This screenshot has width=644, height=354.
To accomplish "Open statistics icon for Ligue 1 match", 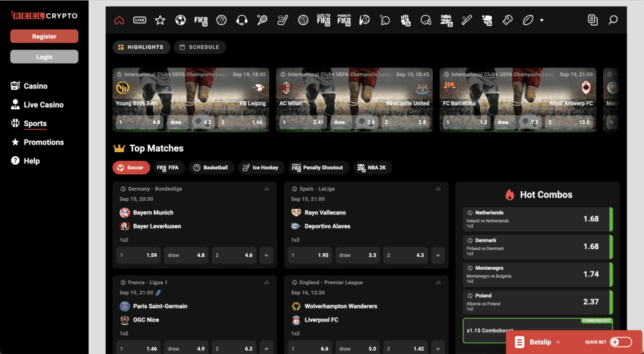I will tap(266, 282).
